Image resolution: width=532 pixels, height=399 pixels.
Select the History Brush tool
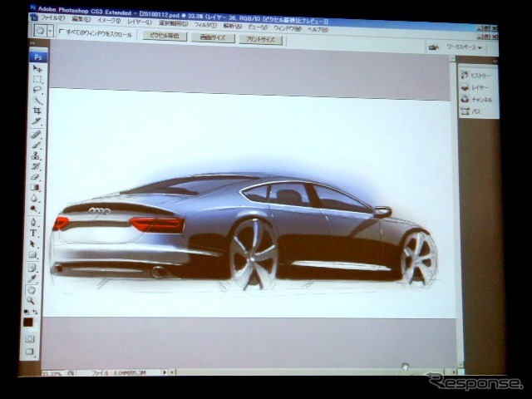[35, 166]
